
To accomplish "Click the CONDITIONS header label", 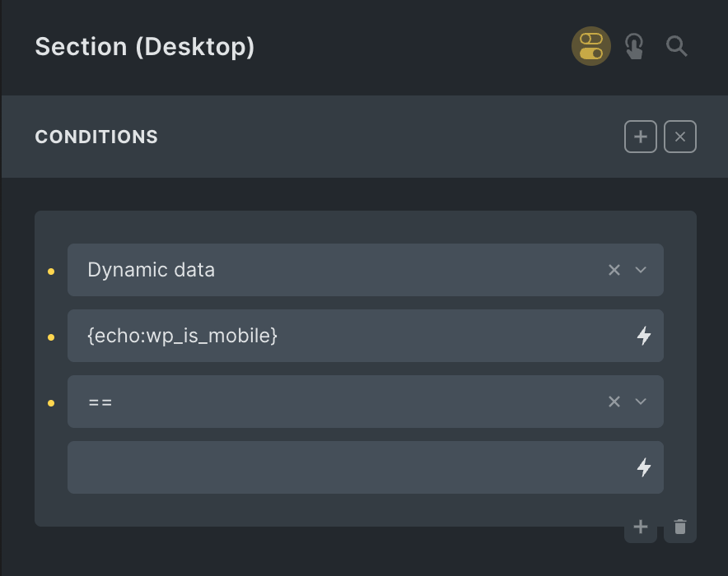I will point(96,137).
